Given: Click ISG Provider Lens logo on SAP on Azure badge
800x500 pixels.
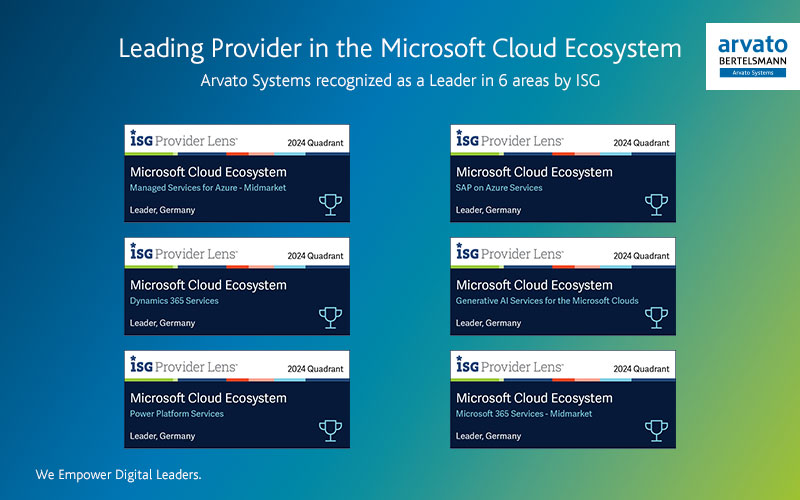Looking at the screenshot, I should pos(510,139).
